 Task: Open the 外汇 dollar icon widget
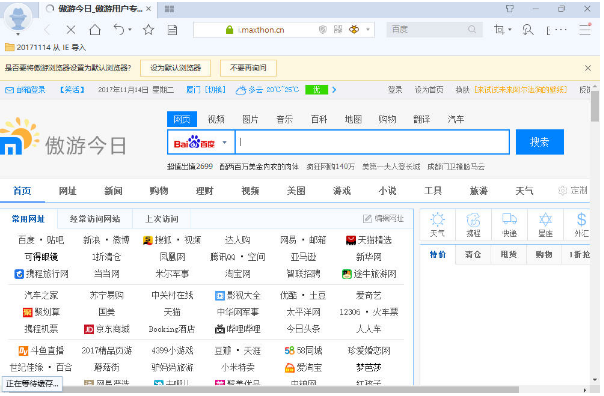pyautogui.click(x=581, y=224)
